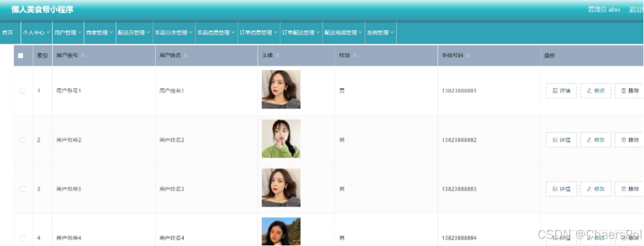Image resolution: width=644 pixels, height=246 pixels.
Task: Click the 懒人美食帮小程序 title
Action: [42, 10]
